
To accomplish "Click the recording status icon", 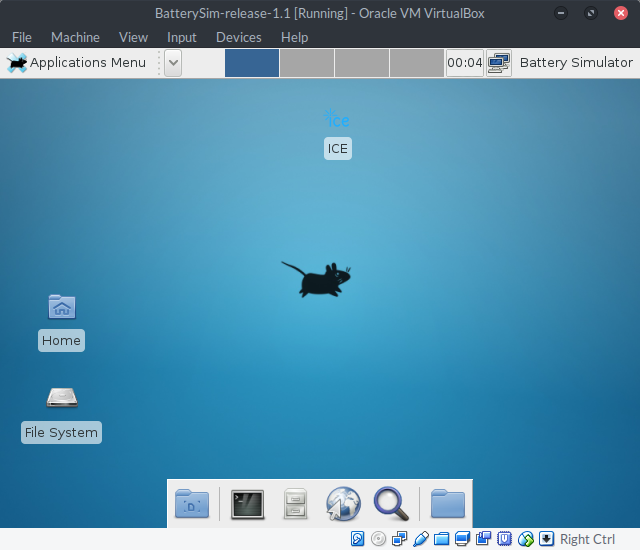I will (484, 539).
